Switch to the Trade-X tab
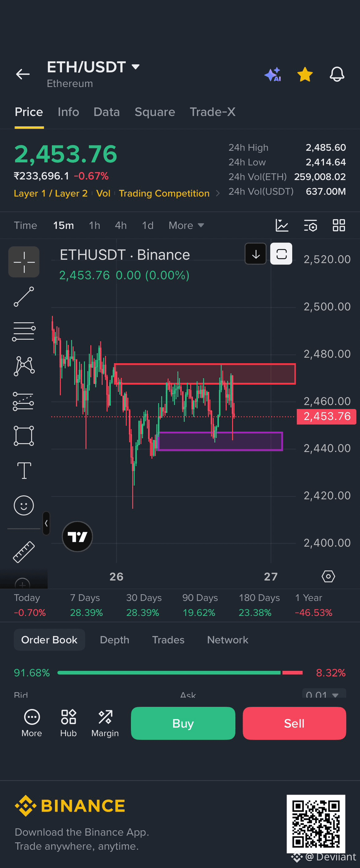Screen dimensions: 360x868 (213, 112)
